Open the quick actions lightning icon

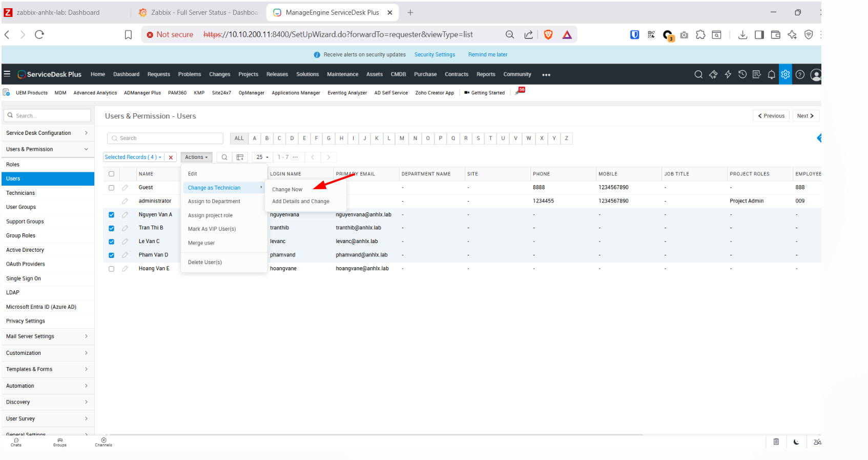(728, 74)
